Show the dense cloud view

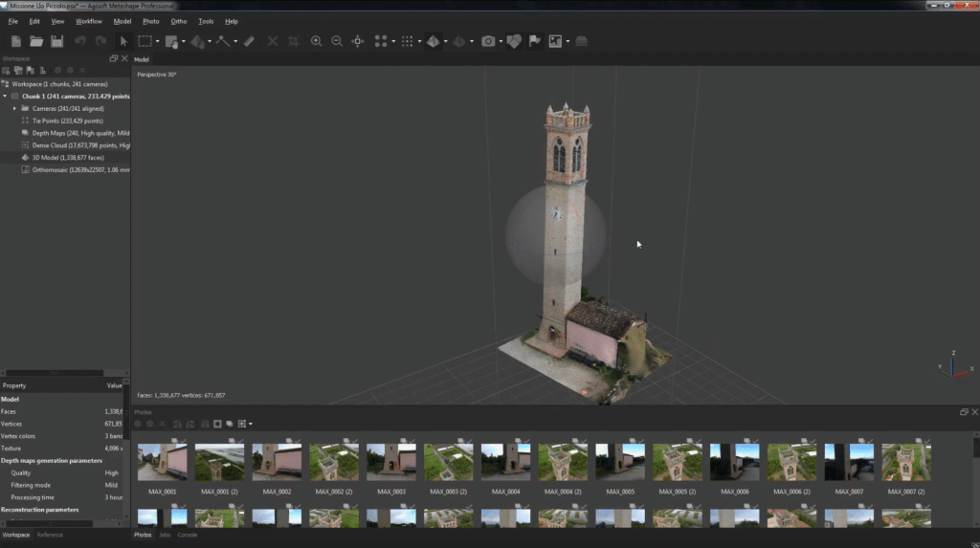click(407, 41)
